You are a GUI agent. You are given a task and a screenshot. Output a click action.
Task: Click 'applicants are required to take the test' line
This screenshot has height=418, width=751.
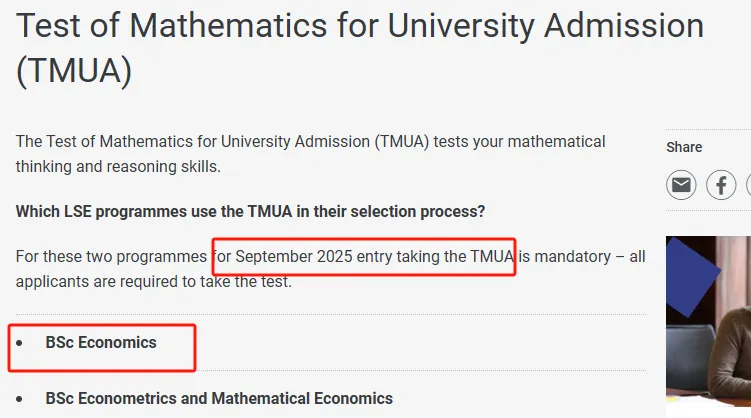point(153,282)
